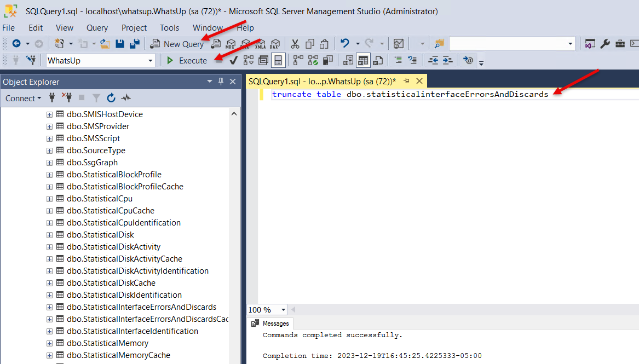The image size is (639, 364).
Task: Toggle auto-hide pin on Object Explorer
Action: pyautogui.click(x=221, y=82)
